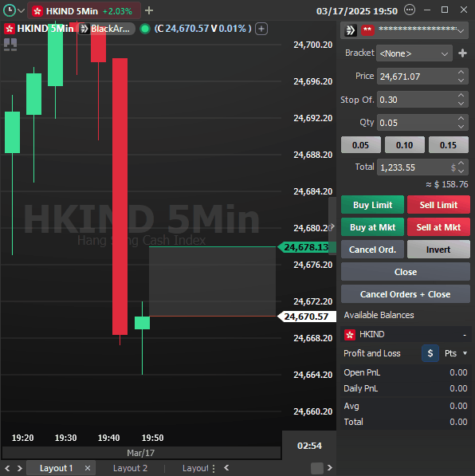Click the chart layout tool icon below symbol
This screenshot has width=475, height=476.
10,45
